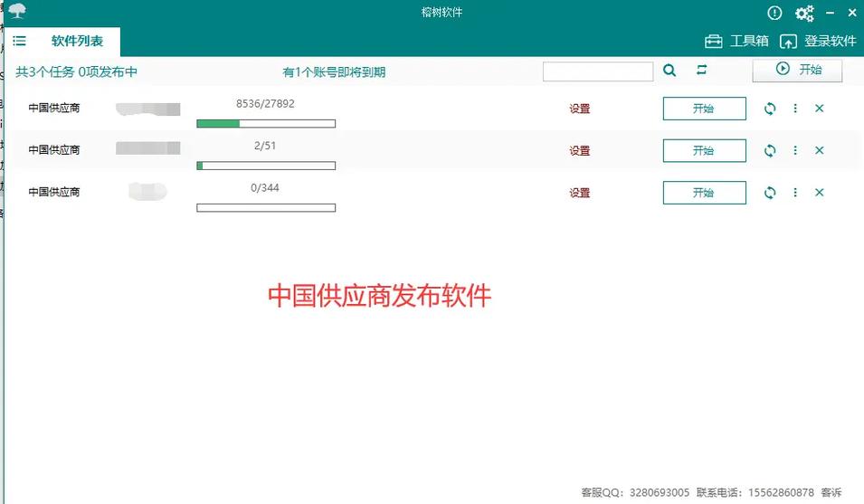Focus the task search input field
Screen dimensions: 864x504
(x=598, y=71)
